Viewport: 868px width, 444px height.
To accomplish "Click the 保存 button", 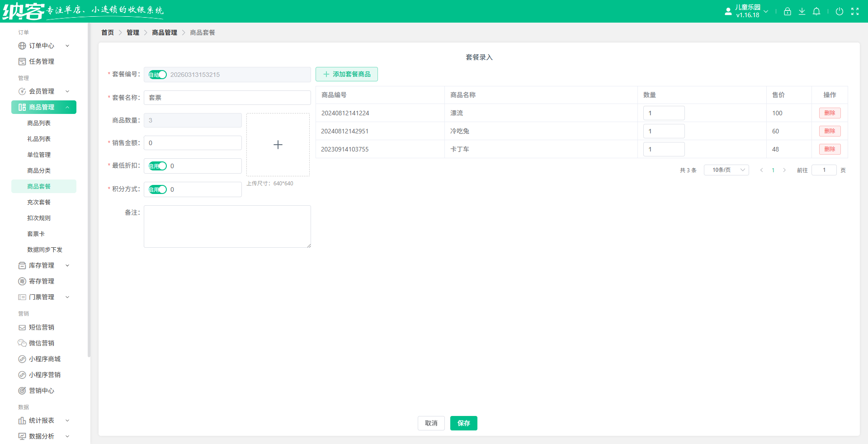I will tap(463, 423).
